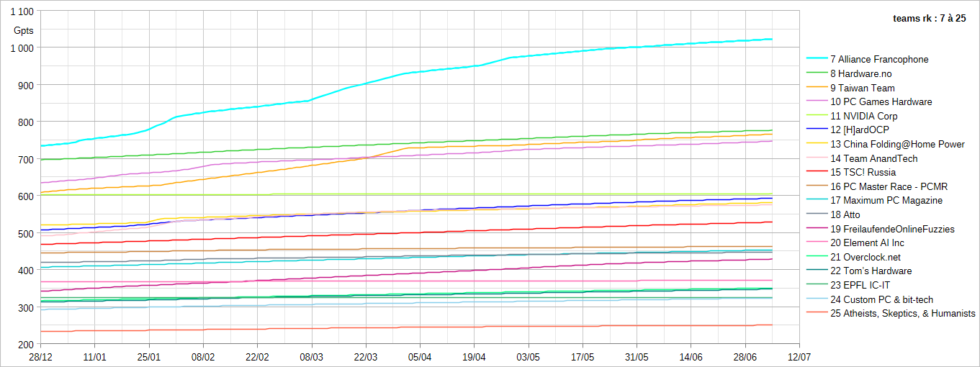Click China Folding@Home Power legend entry
The image size is (980, 367).
point(886,145)
